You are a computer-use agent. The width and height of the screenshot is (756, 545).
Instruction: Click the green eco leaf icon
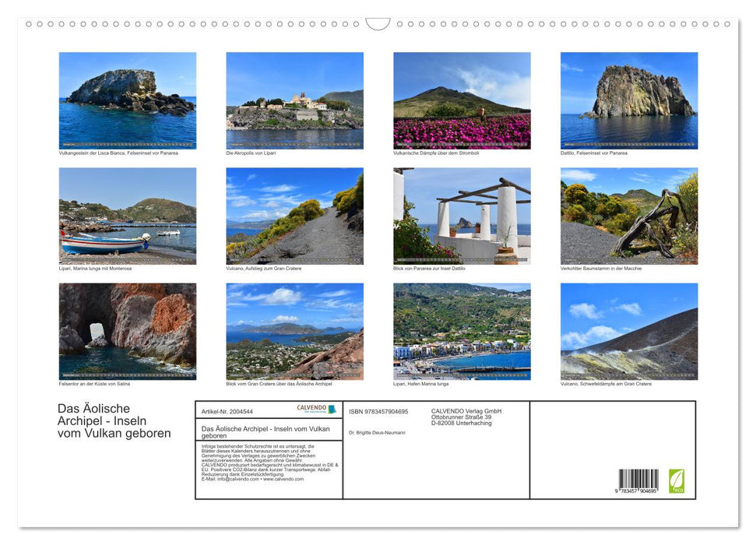(x=677, y=480)
